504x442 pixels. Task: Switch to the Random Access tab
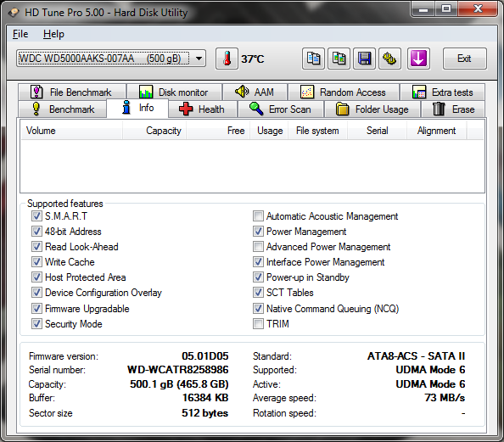344,92
